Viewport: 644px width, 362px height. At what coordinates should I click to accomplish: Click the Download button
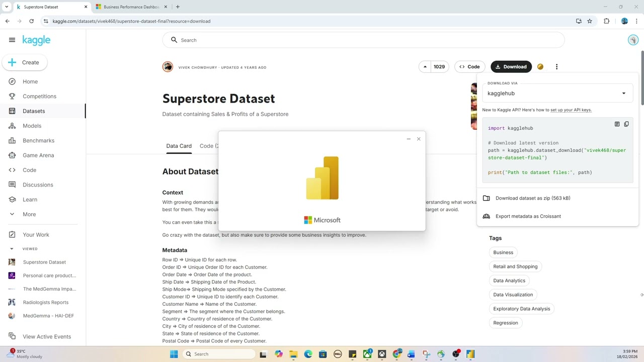point(511,66)
